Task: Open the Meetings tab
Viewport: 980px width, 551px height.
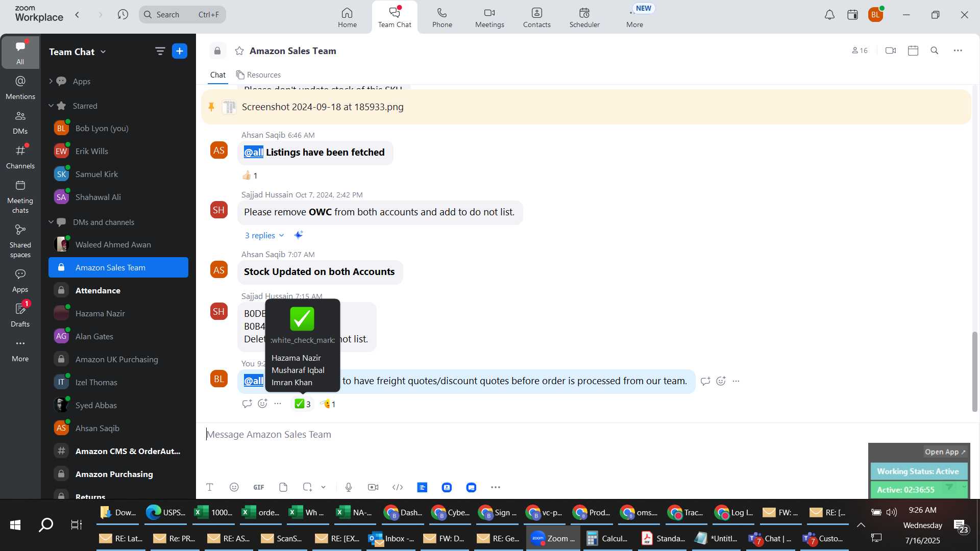Action: coord(489,17)
